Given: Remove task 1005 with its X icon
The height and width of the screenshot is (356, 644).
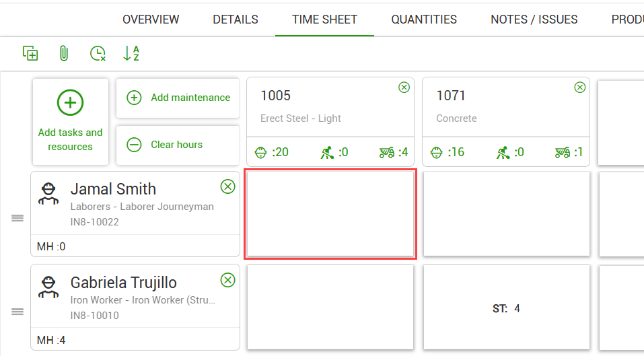Looking at the screenshot, I should tap(404, 87).
